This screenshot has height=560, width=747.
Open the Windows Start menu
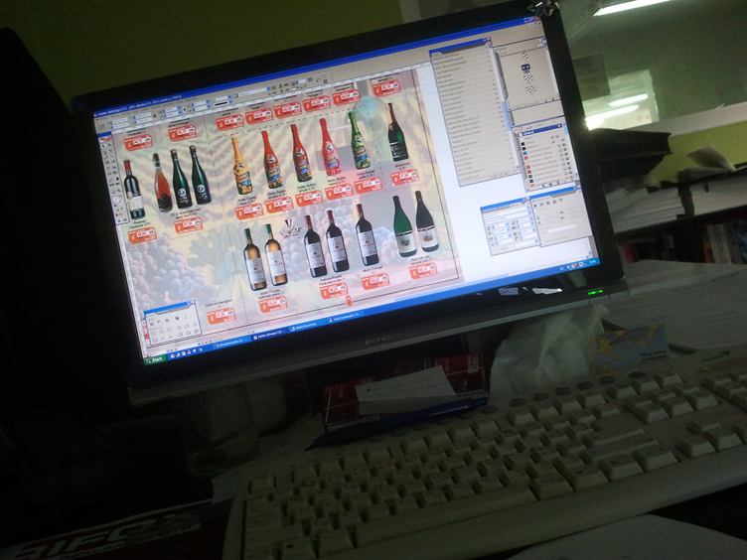tap(155, 359)
